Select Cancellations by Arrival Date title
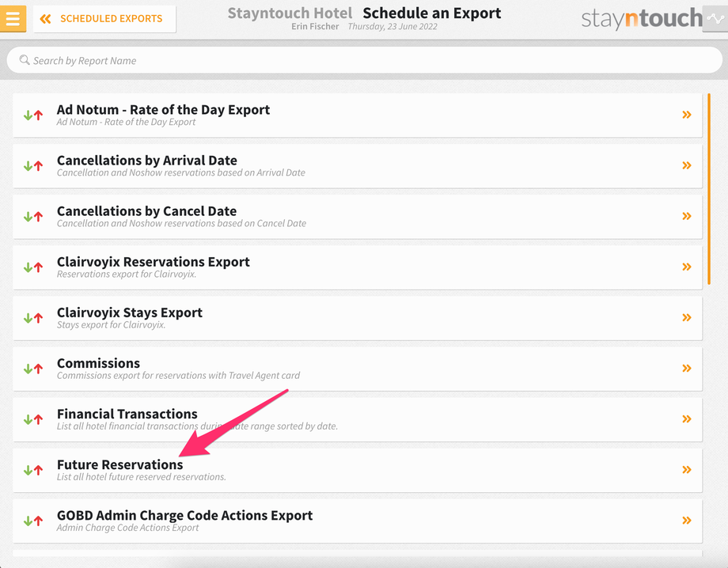This screenshot has width=728, height=568. [x=146, y=160]
